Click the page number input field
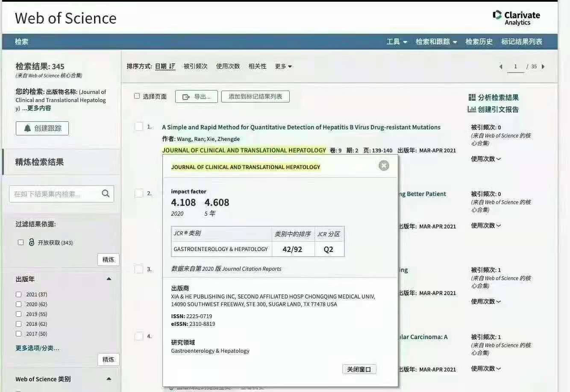The image size is (570, 392). click(x=515, y=67)
